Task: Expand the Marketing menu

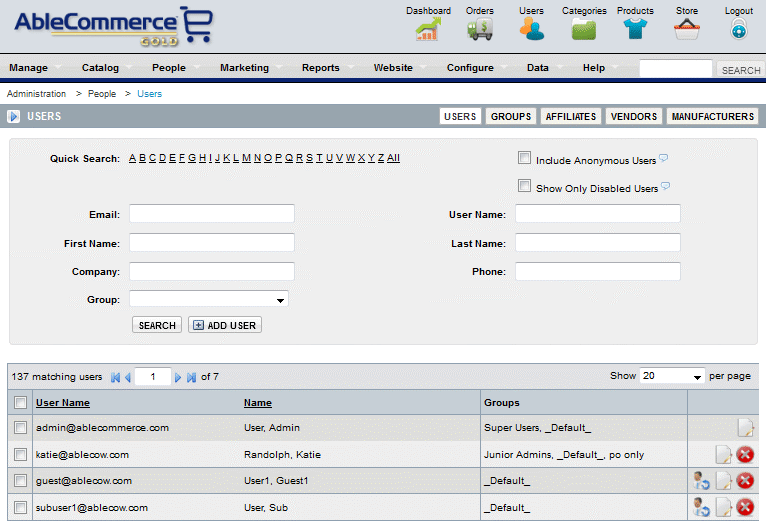Action: 244,67
